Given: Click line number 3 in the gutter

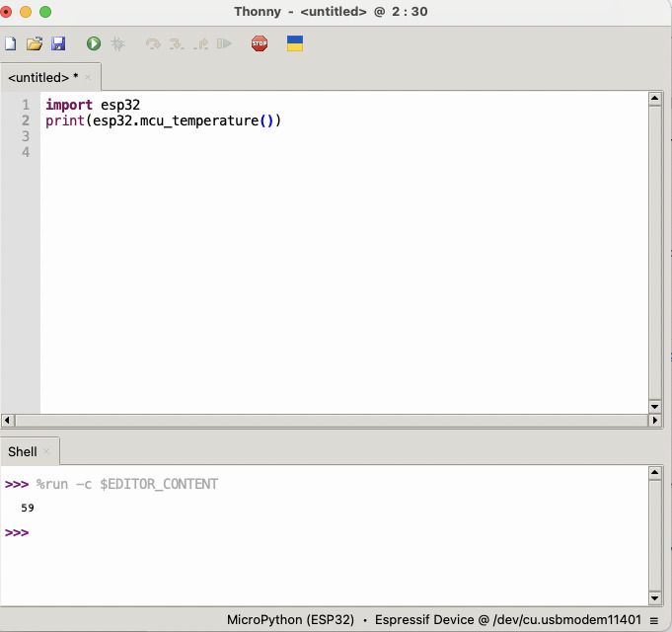Looking at the screenshot, I should (26, 136).
